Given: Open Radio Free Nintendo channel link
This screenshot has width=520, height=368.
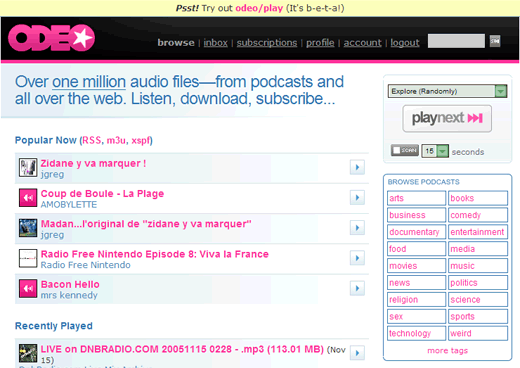Looking at the screenshot, I should [86, 265].
